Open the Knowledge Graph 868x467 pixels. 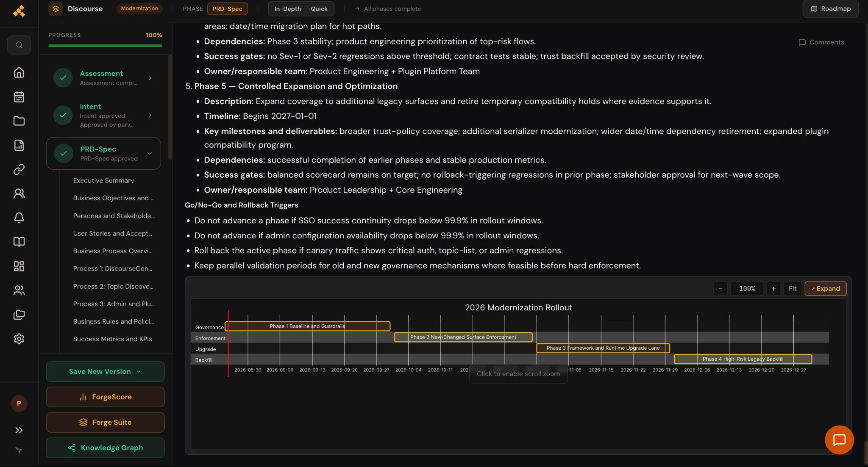(x=105, y=448)
